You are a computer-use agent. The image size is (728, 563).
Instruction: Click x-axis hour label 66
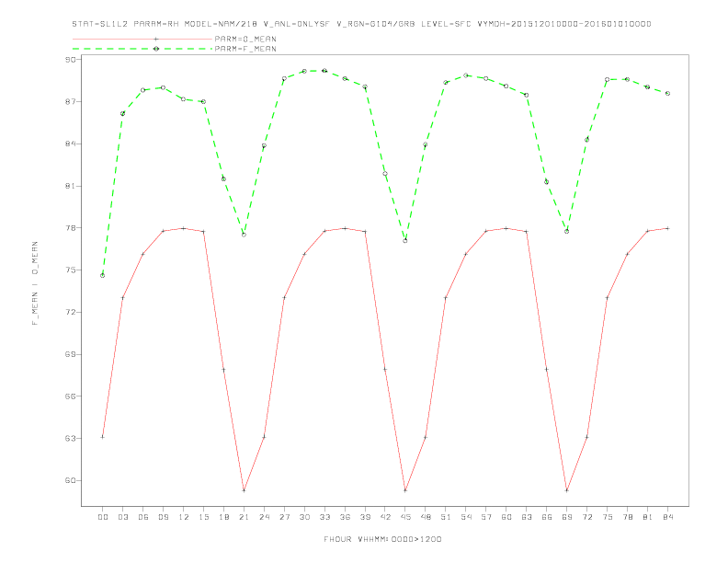coord(547,517)
